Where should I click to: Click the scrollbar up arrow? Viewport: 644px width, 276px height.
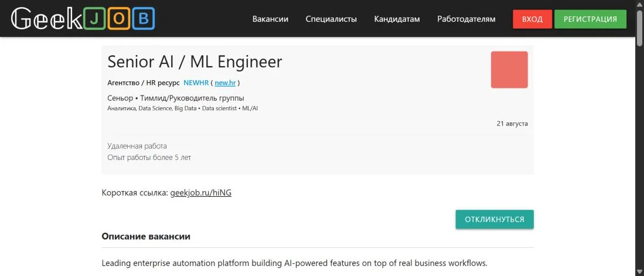point(639,4)
